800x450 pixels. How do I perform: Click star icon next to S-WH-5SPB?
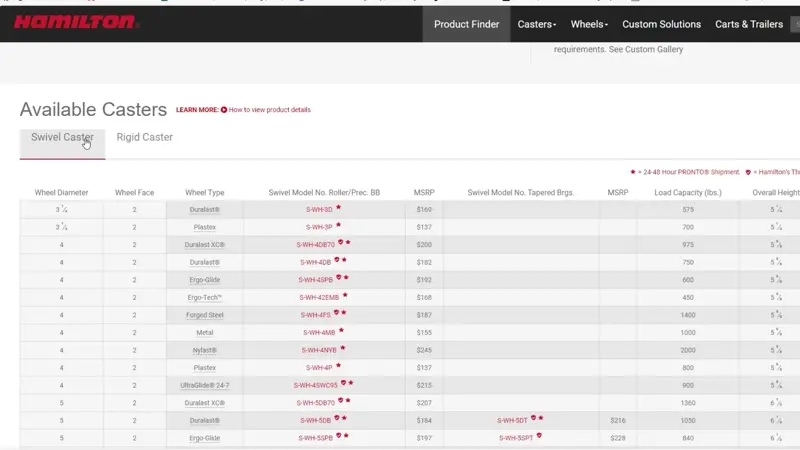346,436
